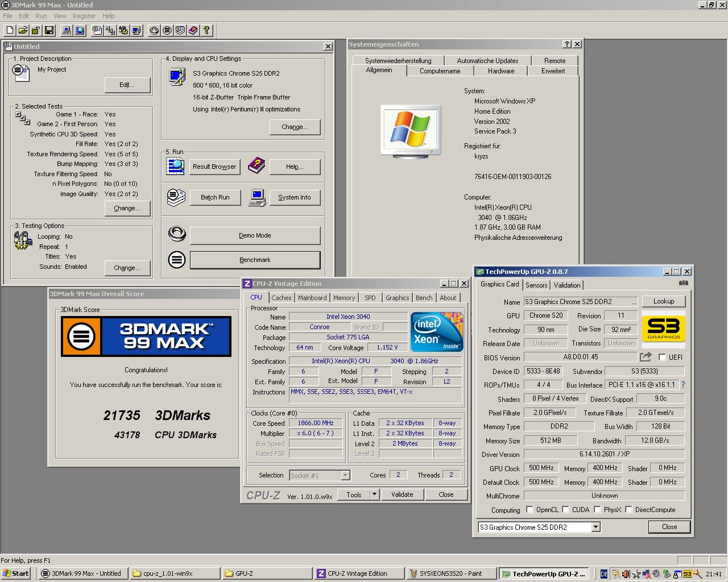Click the magnifier icon beside Result Browser
The height and width of the screenshot is (582, 728).
point(176,166)
